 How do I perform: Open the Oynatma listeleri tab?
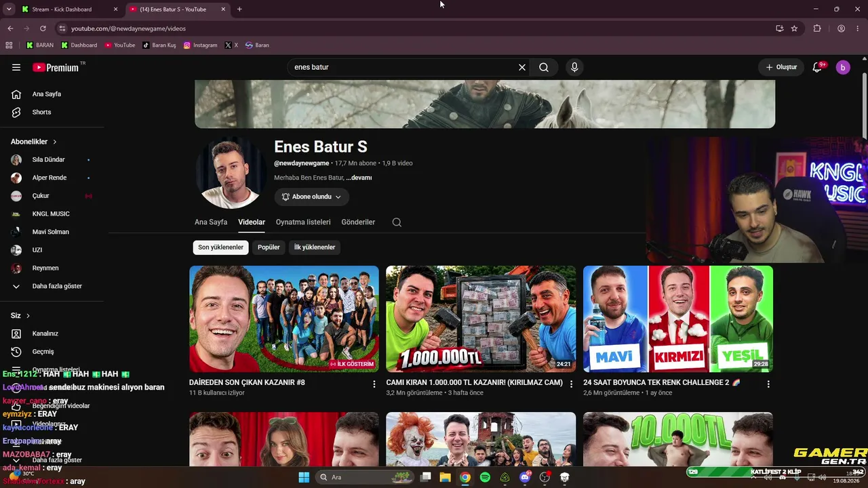[x=303, y=222]
